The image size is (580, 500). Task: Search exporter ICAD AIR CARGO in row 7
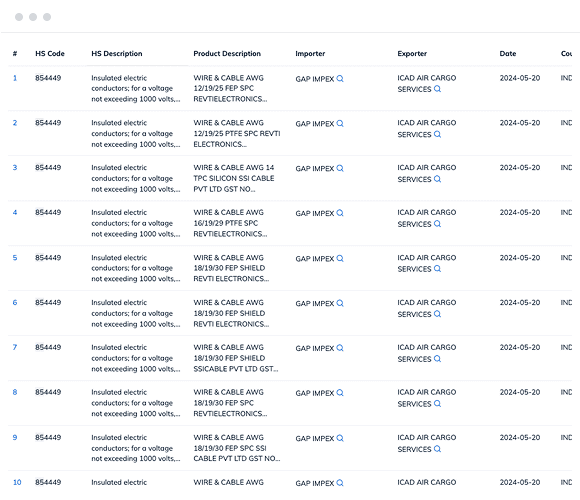tap(437, 359)
